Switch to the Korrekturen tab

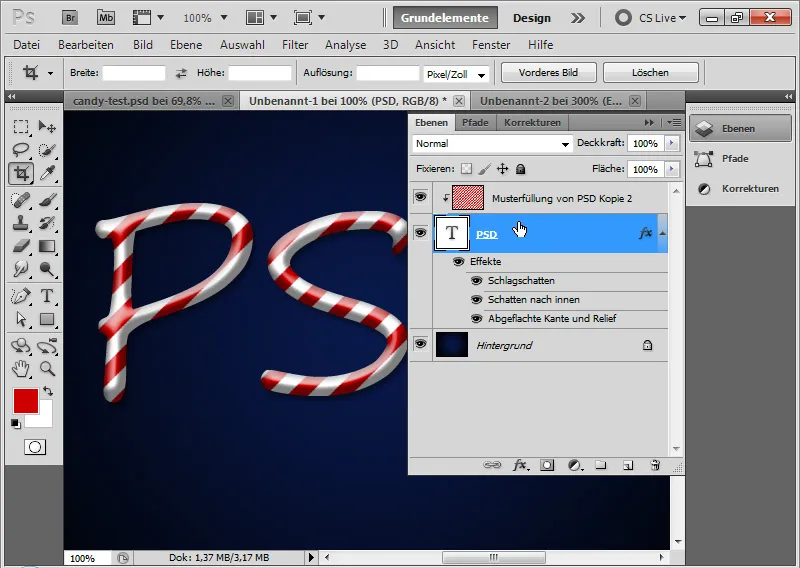532,122
